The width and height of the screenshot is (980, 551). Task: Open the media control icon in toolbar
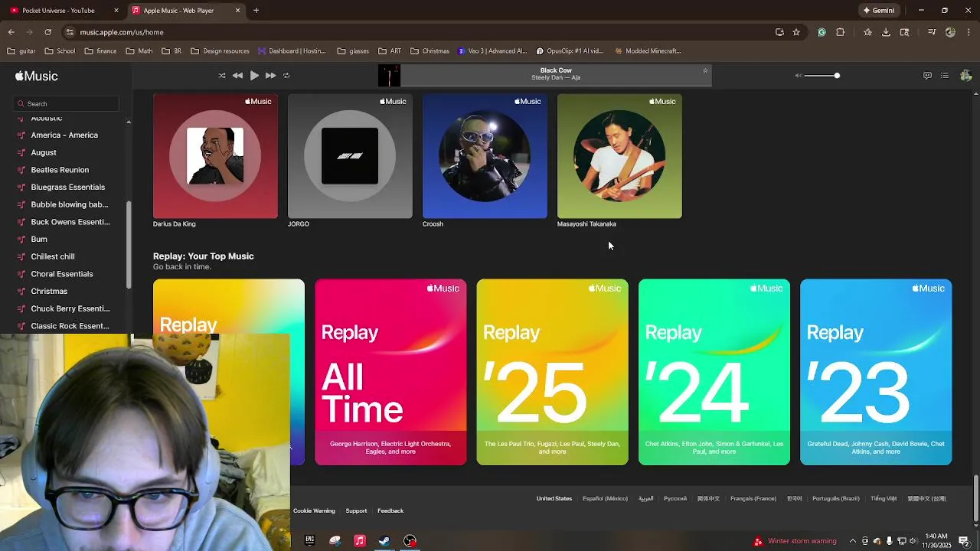point(932,32)
